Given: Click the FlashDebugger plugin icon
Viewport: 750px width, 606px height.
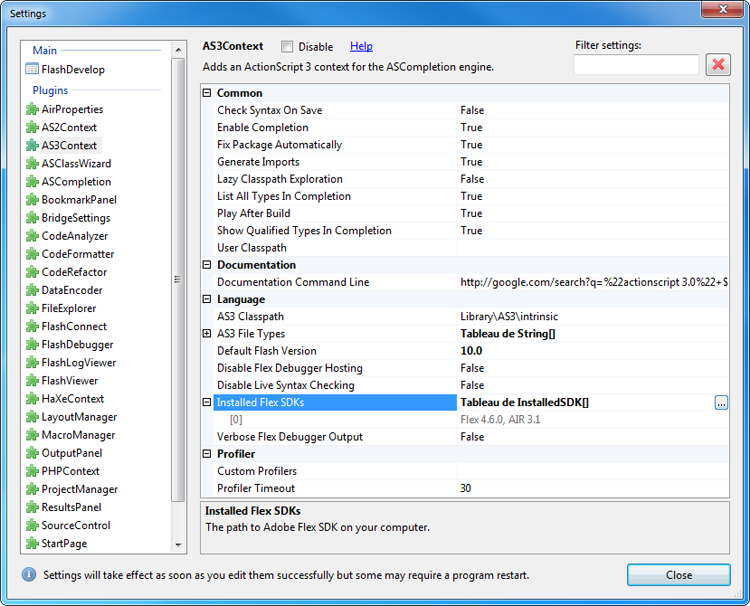Looking at the screenshot, I should click(x=32, y=345).
